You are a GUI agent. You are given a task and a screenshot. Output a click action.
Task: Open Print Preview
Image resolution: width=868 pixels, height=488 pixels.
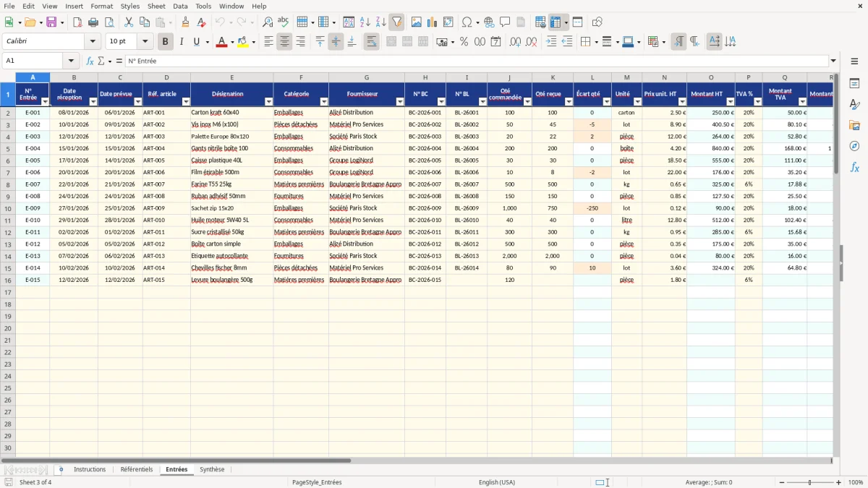[108, 22]
